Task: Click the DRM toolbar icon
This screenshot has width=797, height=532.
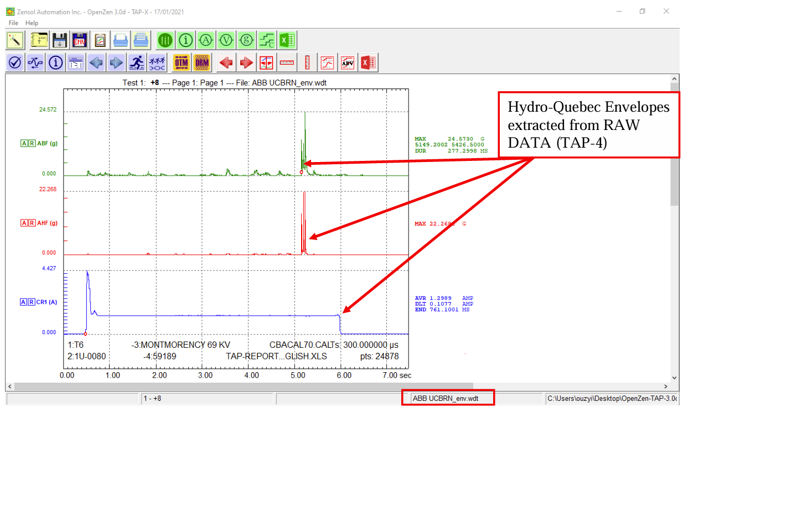Action: pos(202,62)
